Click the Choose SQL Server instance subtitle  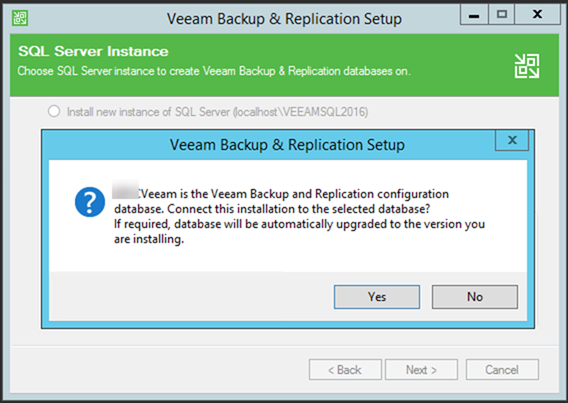(214, 71)
